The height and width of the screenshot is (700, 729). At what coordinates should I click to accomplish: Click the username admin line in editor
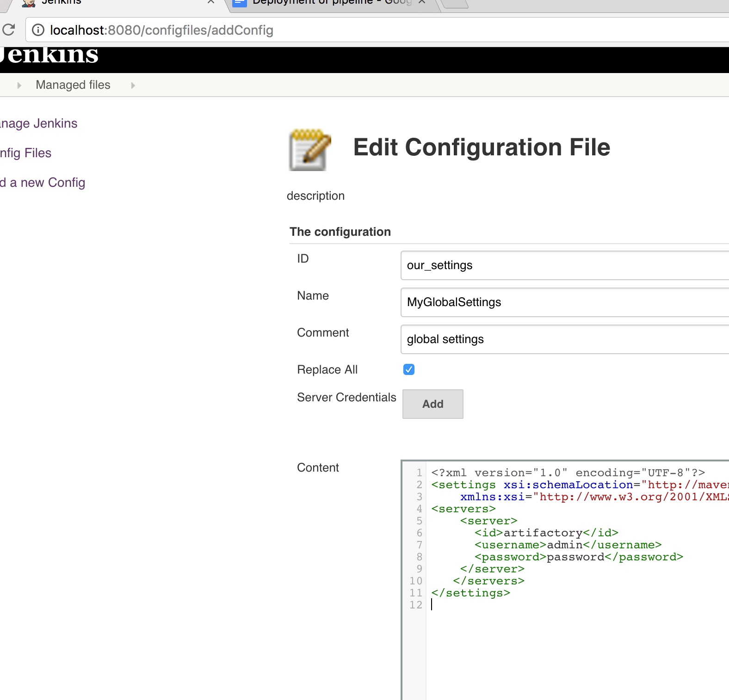(x=568, y=545)
